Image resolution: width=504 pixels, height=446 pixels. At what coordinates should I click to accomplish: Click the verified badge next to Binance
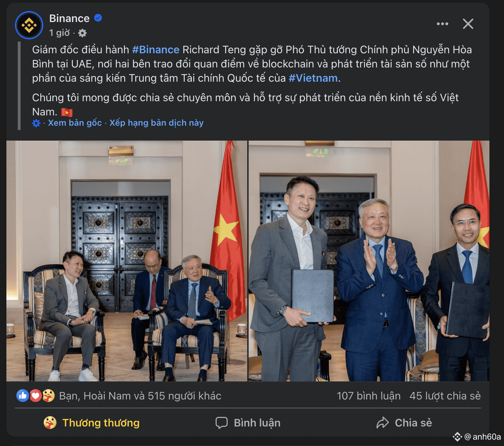pyautogui.click(x=98, y=18)
